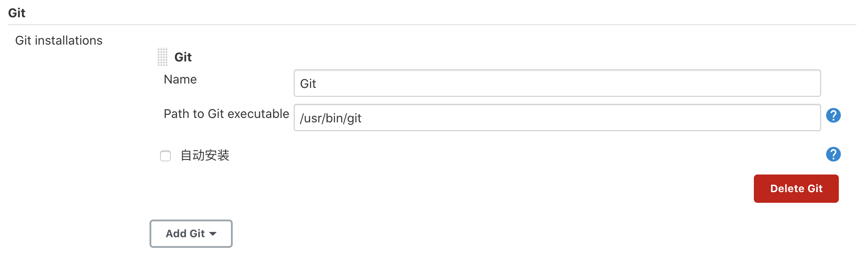Enable the 自动安装 checkbox
The height and width of the screenshot is (258, 868).
(x=165, y=156)
